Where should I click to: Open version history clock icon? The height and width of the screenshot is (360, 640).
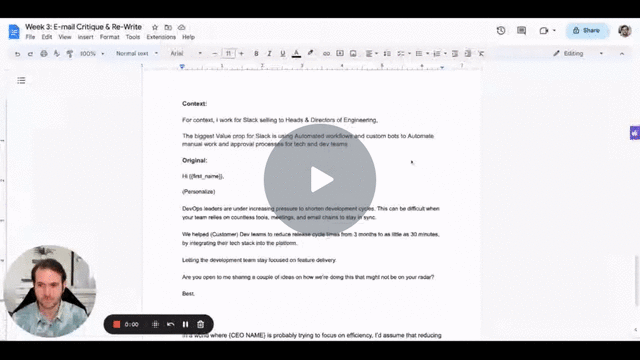coord(501,31)
